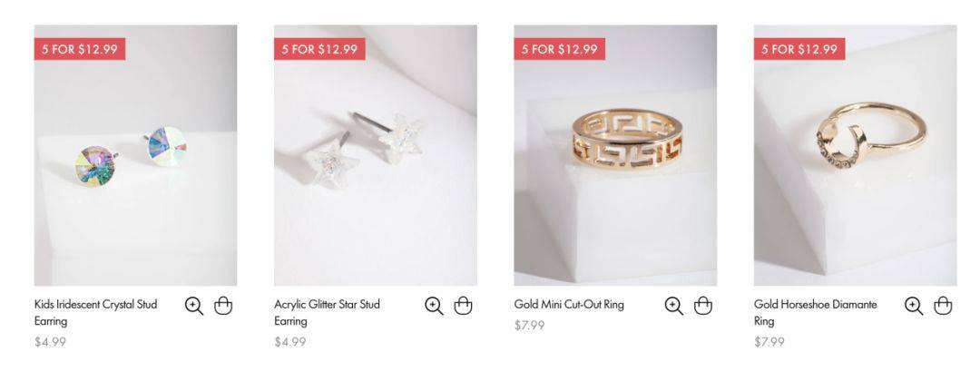980x371 pixels.
Task: Click the 5 FOR $12.99 badge on cut-out ring
Action: coord(560,49)
